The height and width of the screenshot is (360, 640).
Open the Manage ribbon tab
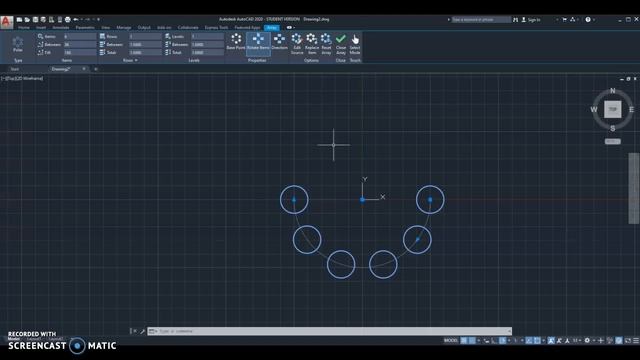coord(124,28)
